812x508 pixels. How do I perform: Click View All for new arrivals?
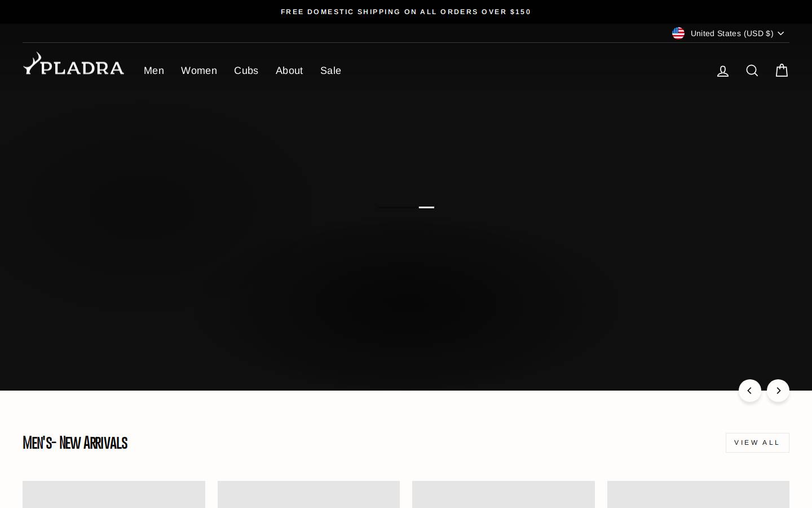click(757, 443)
